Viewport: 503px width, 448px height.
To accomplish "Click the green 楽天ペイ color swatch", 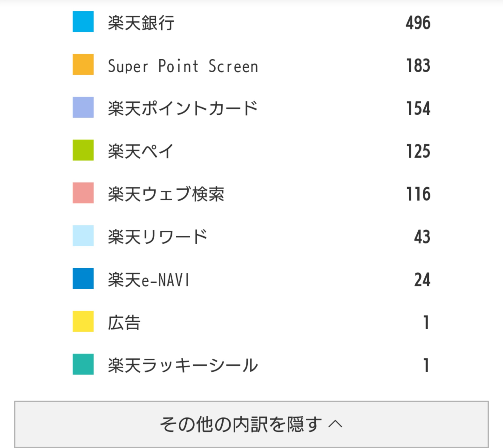I will [x=83, y=150].
